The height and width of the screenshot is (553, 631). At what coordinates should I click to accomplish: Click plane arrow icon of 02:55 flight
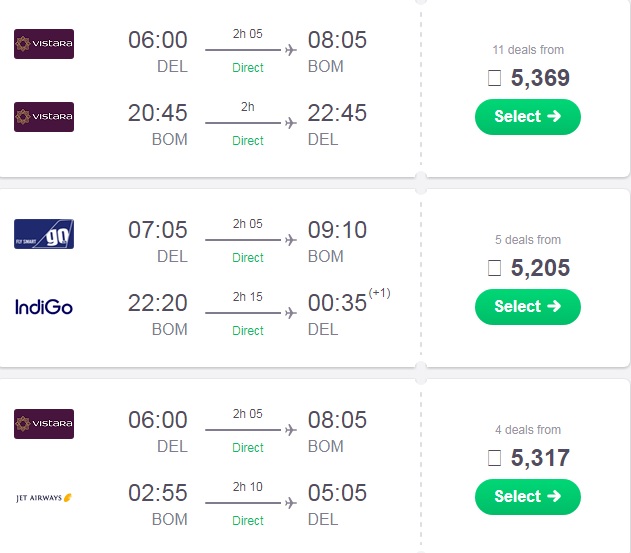pyautogui.click(x=291, y=503)
